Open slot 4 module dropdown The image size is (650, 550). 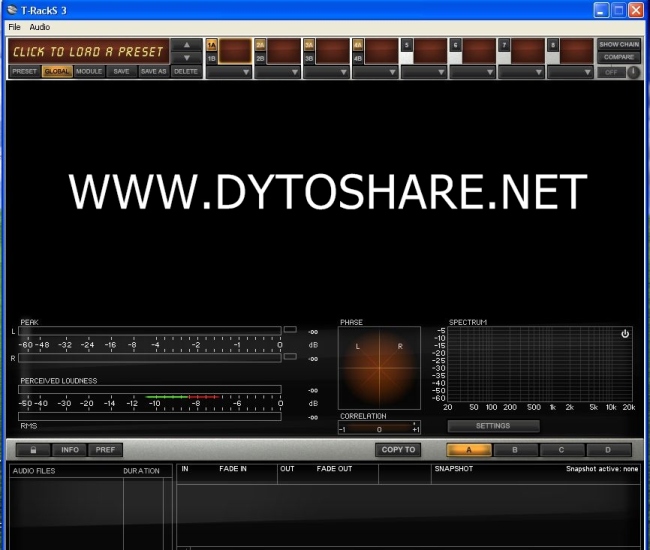click(x=376, y=72)
